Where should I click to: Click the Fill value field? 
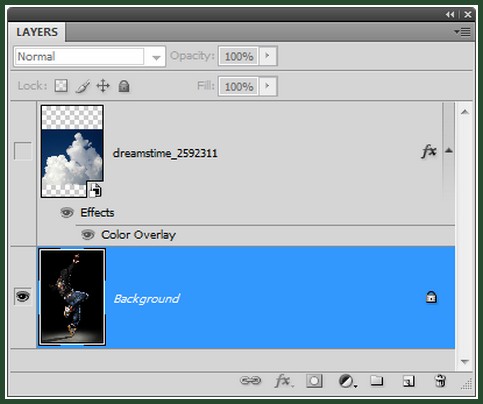239,86
